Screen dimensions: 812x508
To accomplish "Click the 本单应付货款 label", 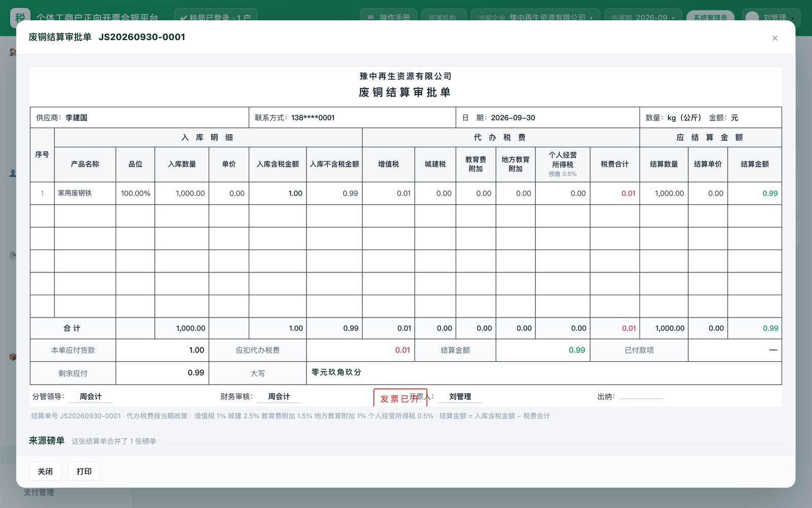I will click(x=73, y=351).
